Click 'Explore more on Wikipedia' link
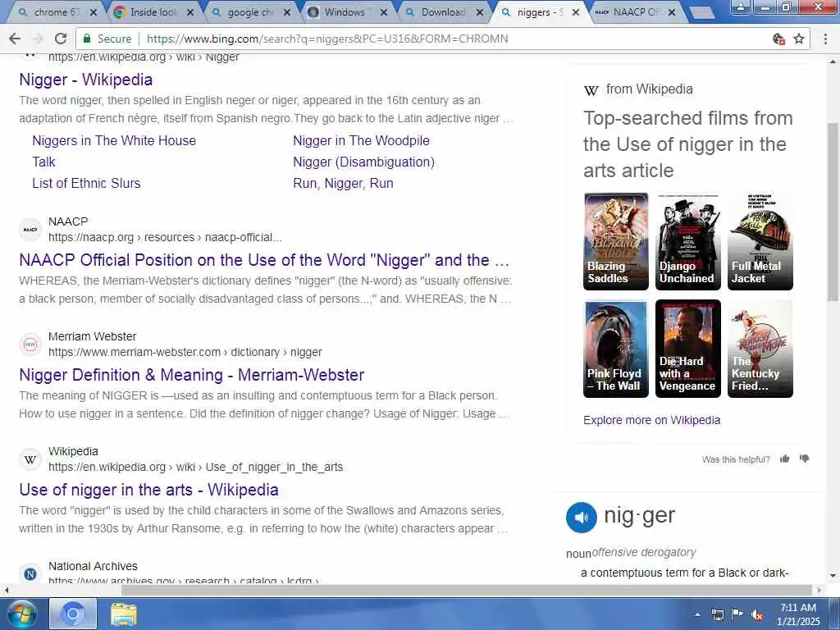This screenshot has height=630, width=840. click(651, 420)
